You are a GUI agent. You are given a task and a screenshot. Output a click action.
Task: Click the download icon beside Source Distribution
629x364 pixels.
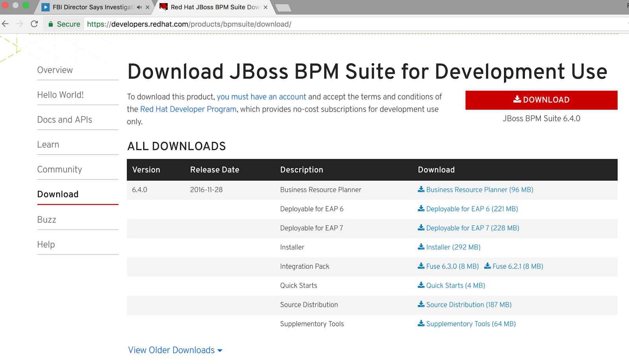(x=421, y=304)
